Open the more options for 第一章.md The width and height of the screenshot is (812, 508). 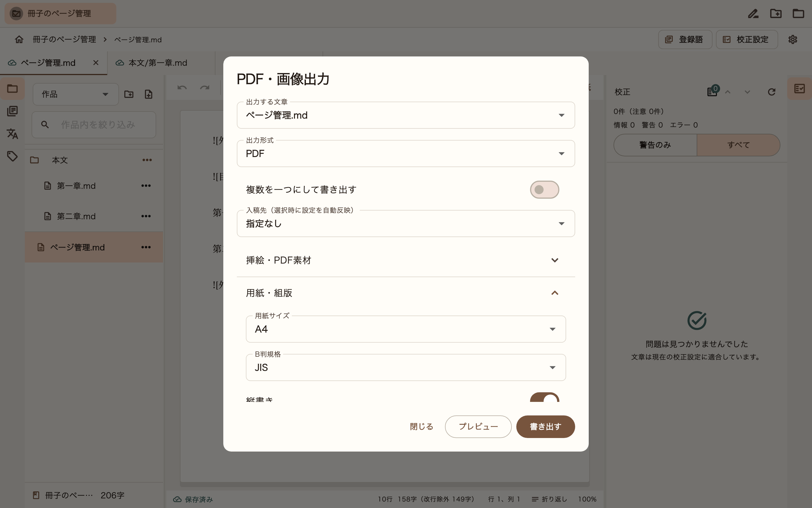[146, 186]
